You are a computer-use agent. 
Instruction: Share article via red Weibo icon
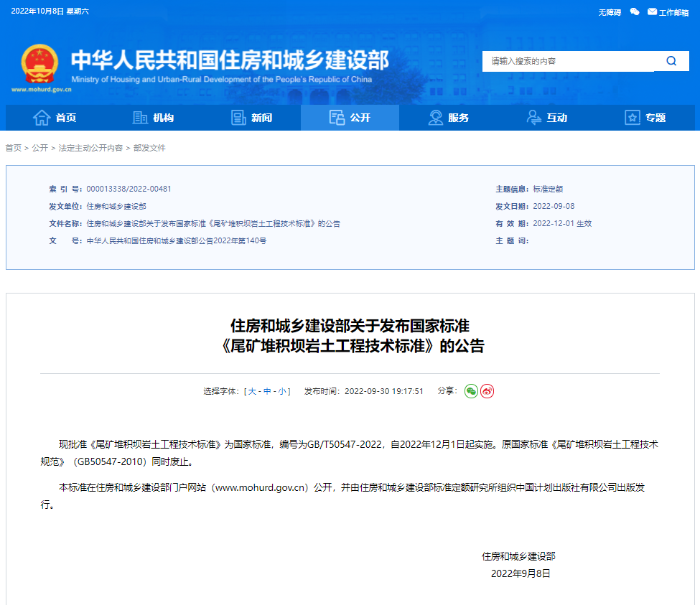(487, 391)
